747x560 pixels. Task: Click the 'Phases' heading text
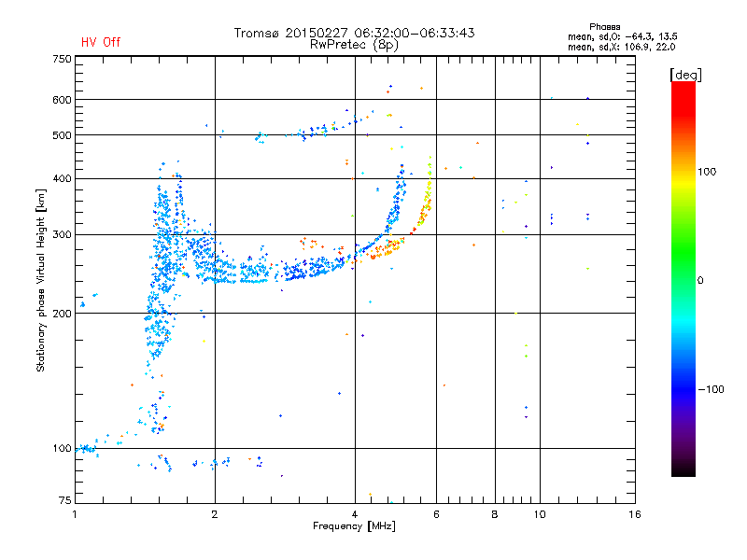(604, 27)
